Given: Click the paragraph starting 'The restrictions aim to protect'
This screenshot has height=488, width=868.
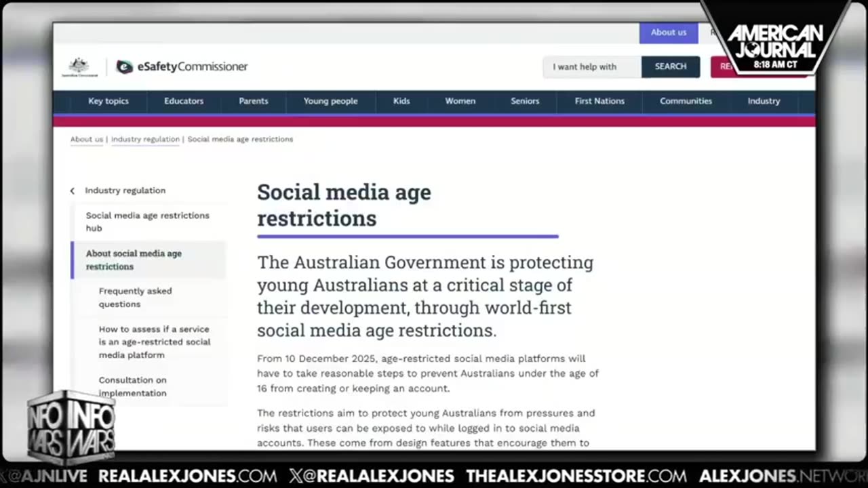Looking at the screenshot, I should (426, 428).
